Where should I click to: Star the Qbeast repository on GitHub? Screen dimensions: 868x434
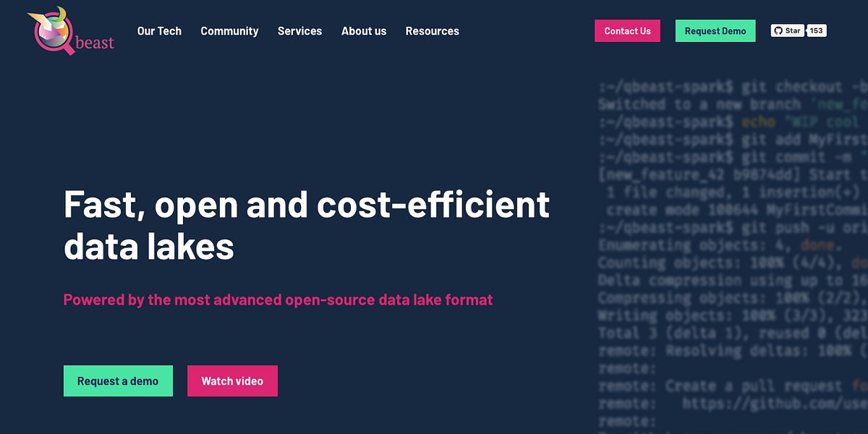[x=790, y=30]
